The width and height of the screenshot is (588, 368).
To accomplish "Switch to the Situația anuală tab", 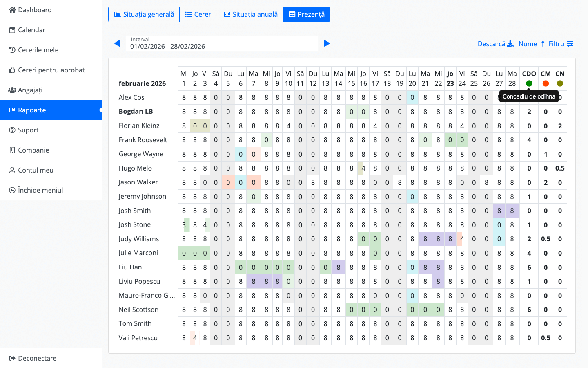I will [x=250, y=14].
